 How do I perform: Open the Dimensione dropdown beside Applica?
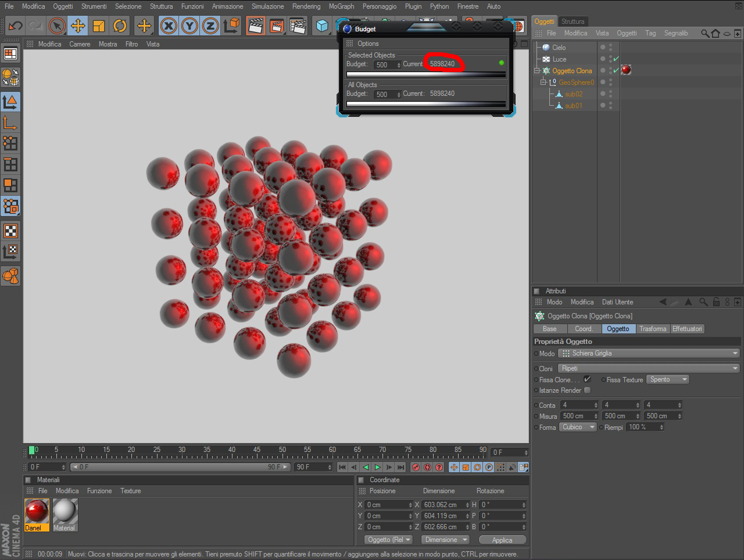click(x=446, y=540)
